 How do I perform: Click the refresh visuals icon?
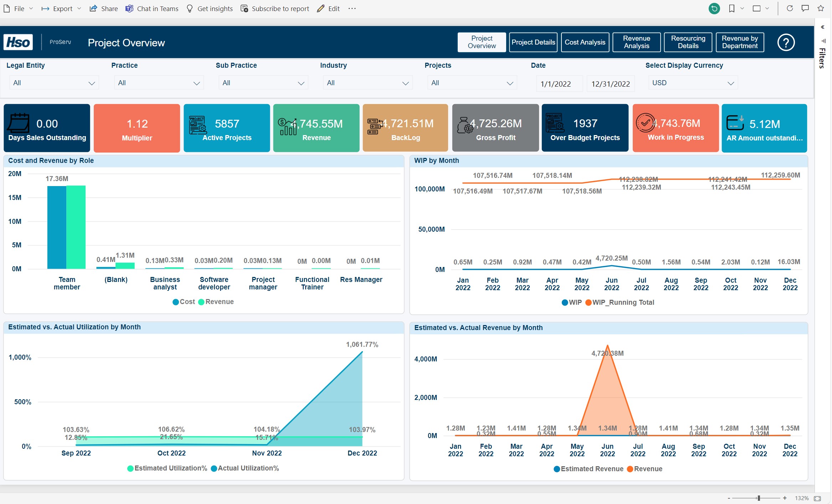[790, 8]
